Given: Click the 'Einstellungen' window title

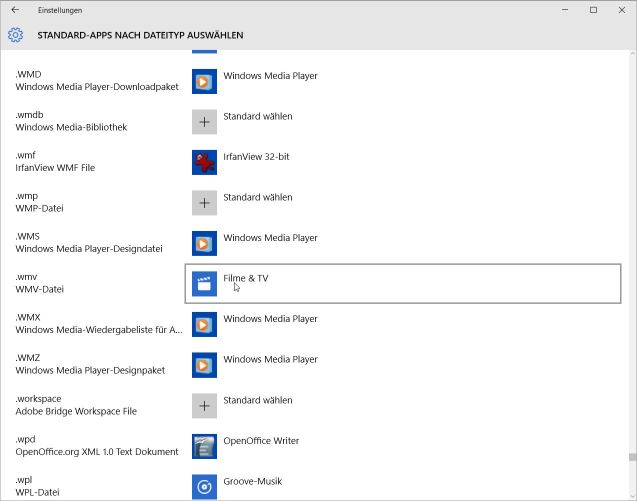Looking at the screenshot, I should 60,11.
